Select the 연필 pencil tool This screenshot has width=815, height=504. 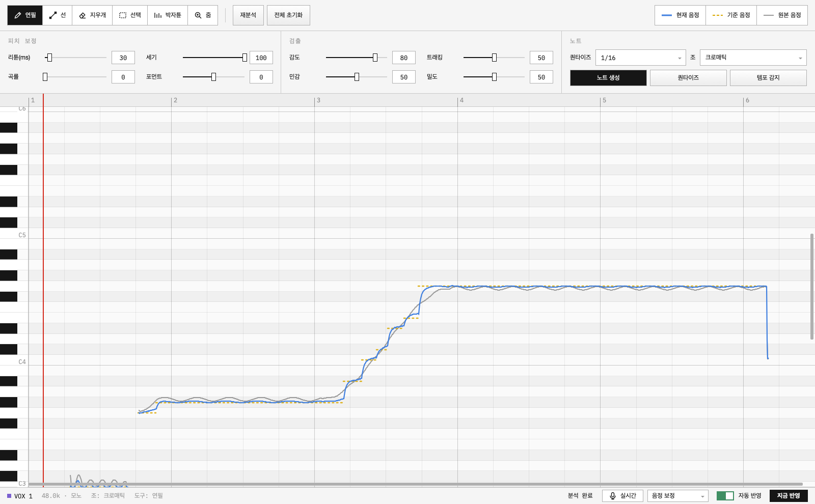(25, 15)
